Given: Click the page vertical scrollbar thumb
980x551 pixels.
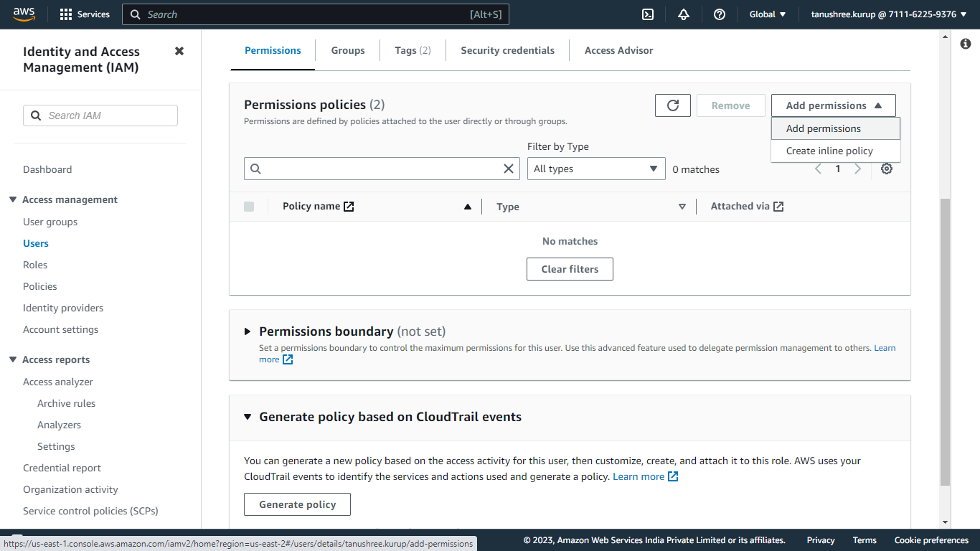Looking at the screenshot, I should click(x=945, y=342).
